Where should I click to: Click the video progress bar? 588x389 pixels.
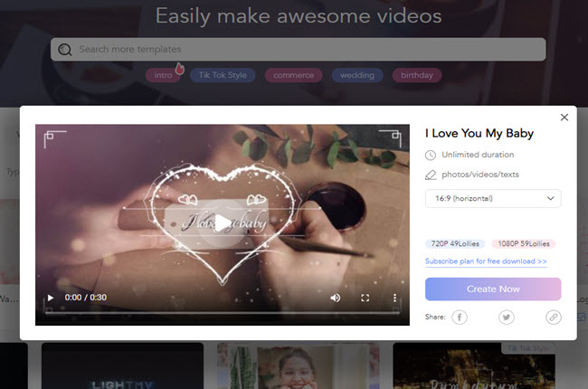(223, 312)
